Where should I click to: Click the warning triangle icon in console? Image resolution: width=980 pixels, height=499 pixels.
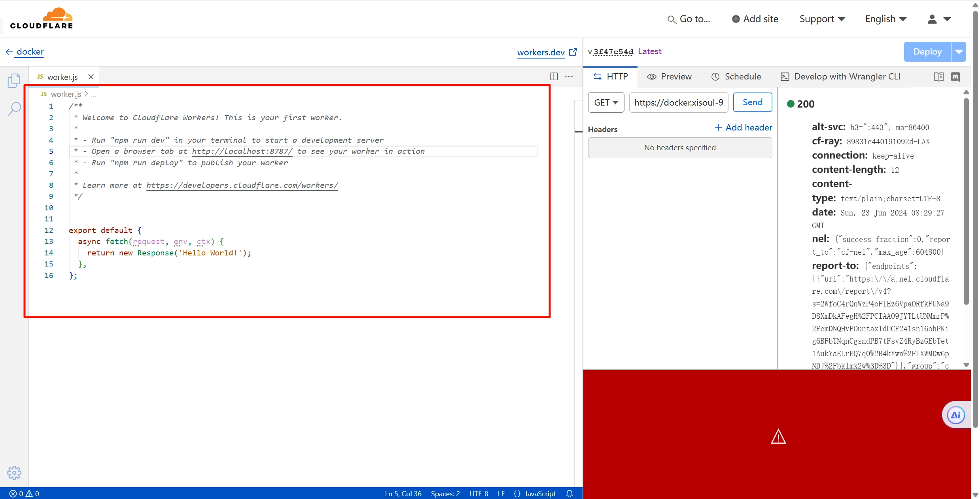[x=778, y=437]
